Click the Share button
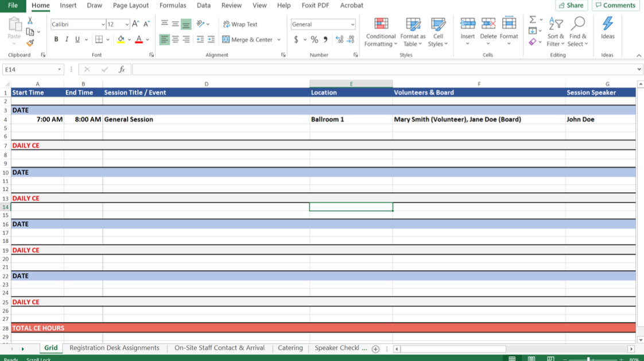Screen dimensions: 644x361 [571, 5]
